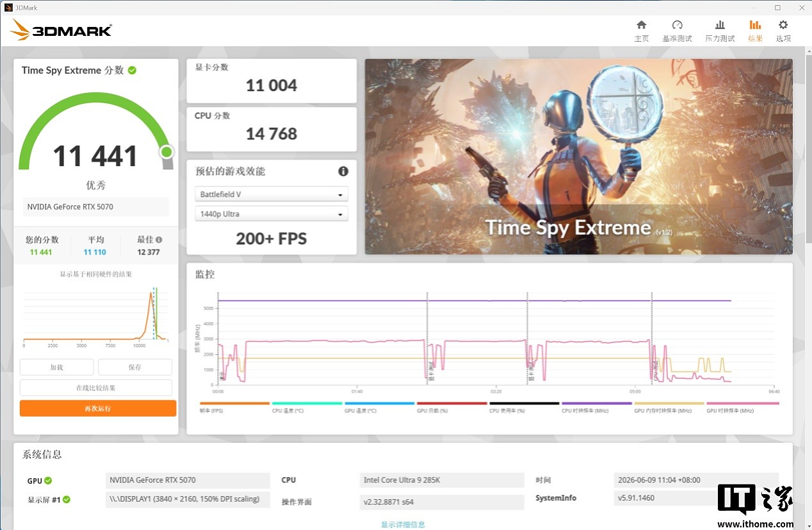The width and height of the screenshot is (812, 530).
Task: Click the display info \\.\DISPLAY1 field
Action: click(188, 500)
